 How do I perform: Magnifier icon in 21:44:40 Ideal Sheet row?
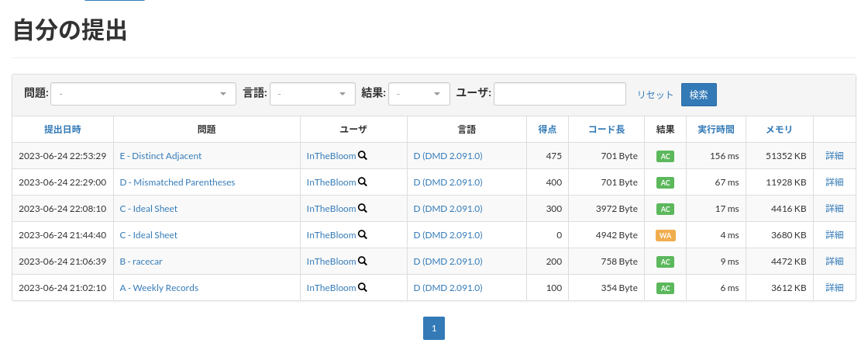(363, 234)
